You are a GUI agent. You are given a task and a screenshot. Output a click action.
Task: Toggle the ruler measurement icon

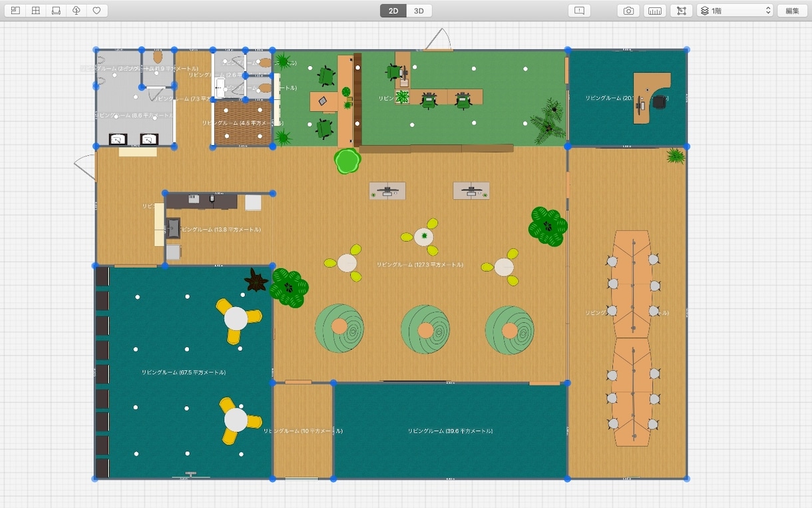[x=655, y=11]
